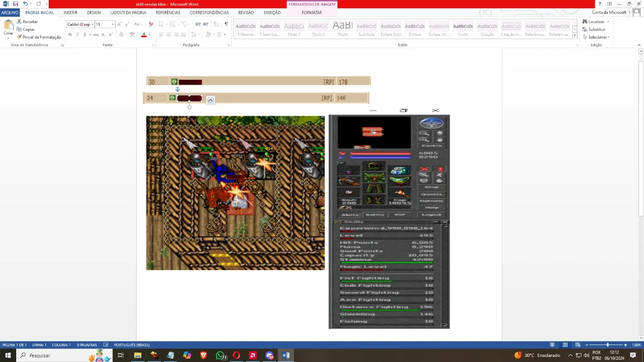Toggle underline formatting (S)
Screen dimensions: 644x362
point(85,34)
